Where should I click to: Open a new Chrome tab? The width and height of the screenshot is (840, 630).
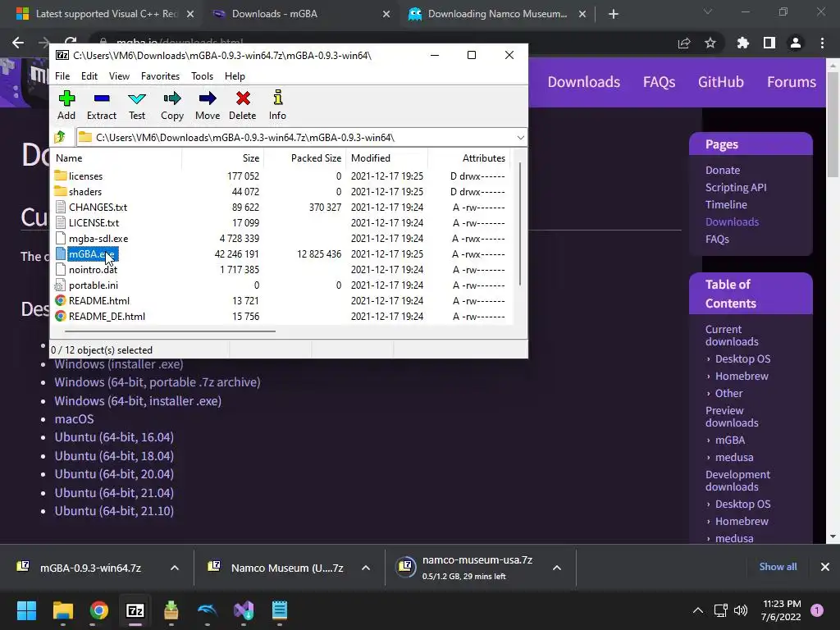pos(614,15)
